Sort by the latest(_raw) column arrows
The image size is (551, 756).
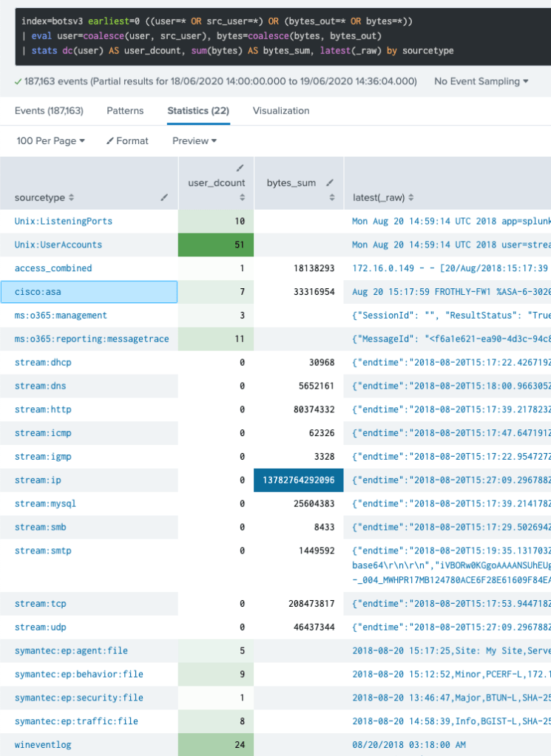[x=411, y=198]
